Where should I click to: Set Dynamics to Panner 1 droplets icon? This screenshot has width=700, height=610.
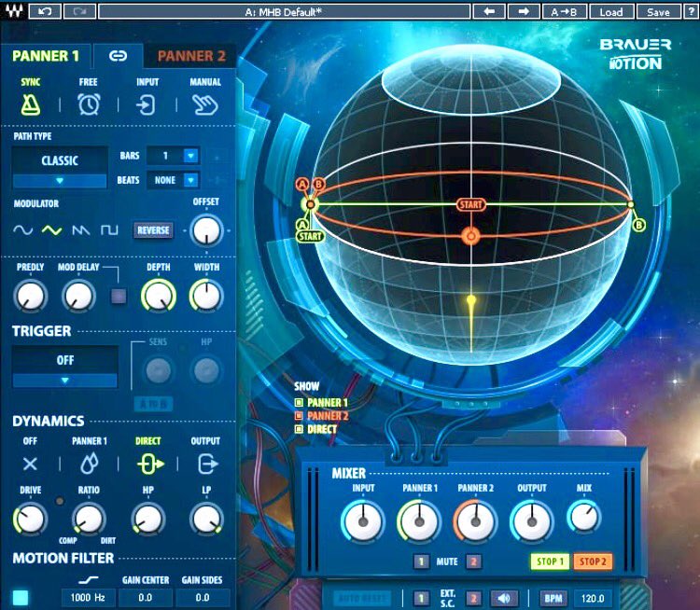click(x=89, y=464)
